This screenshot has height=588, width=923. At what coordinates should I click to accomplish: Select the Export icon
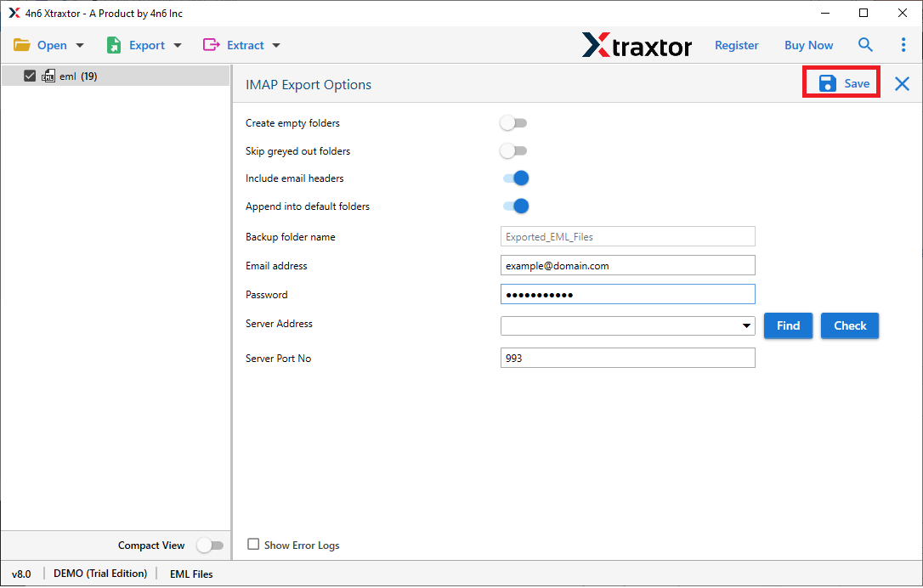click(x=113, y=44)
